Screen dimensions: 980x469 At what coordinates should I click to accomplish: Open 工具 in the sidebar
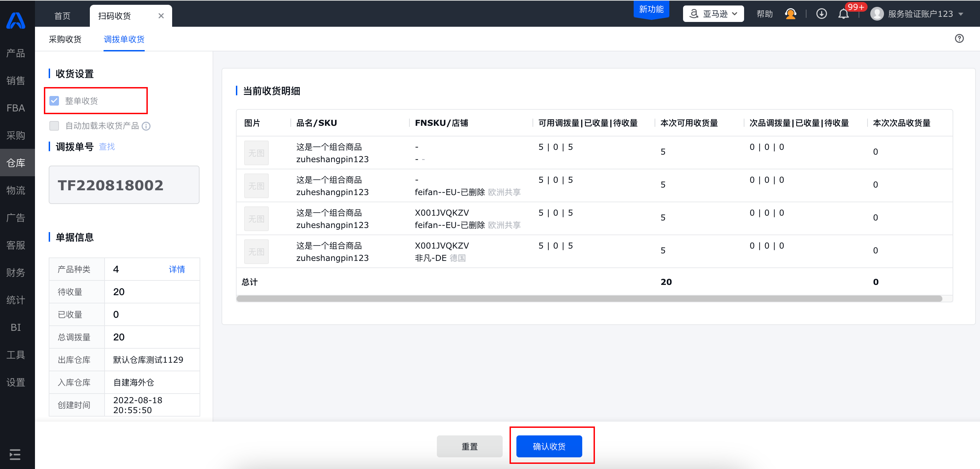point(15,354)
